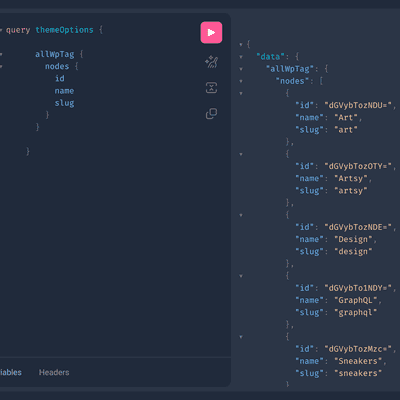Run the query with the pink play button
The image size is (400, 400).
tap(211, 32)
